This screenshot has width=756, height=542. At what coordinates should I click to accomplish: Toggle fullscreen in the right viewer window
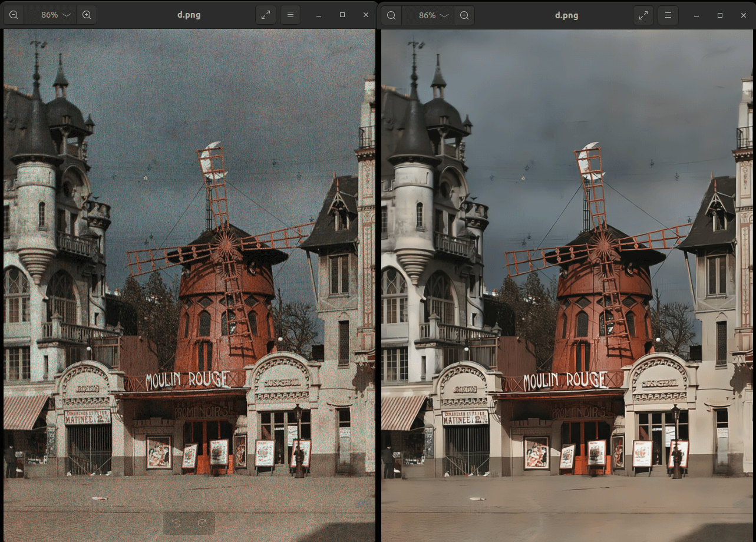(643, 15)
